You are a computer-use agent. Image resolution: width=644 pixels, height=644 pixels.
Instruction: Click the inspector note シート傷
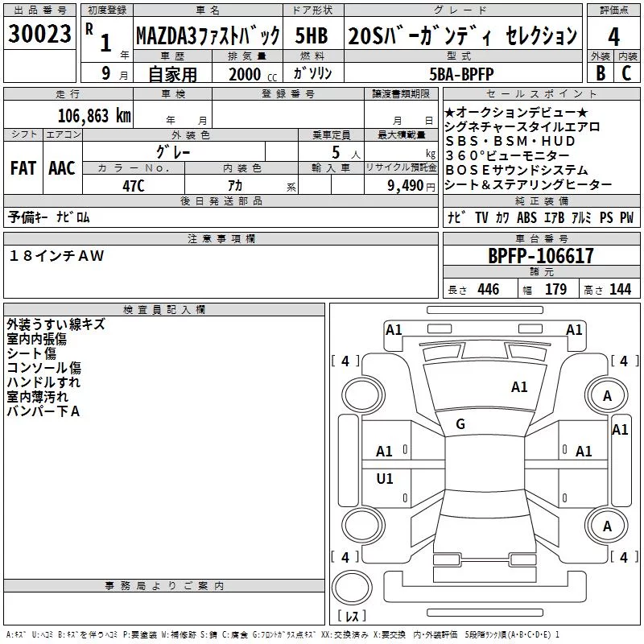[x=31, y=353]
